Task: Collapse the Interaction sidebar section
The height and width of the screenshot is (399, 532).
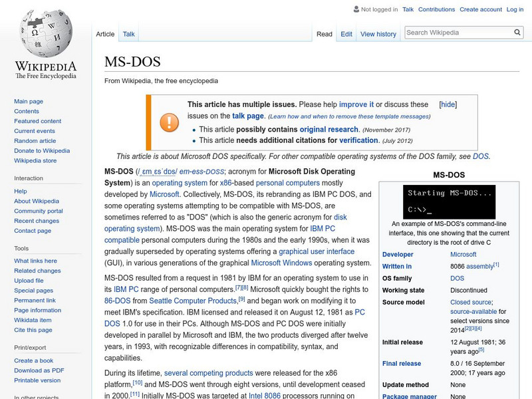Action: [x=29, y=178]
